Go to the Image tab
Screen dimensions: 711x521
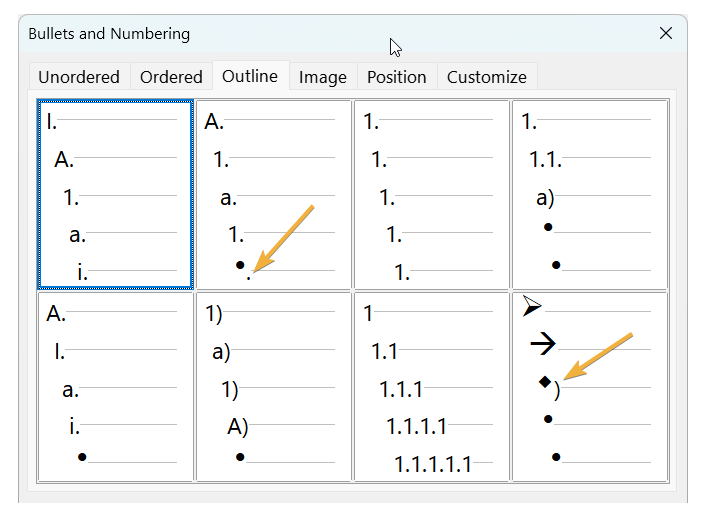[x=323, y=77]
